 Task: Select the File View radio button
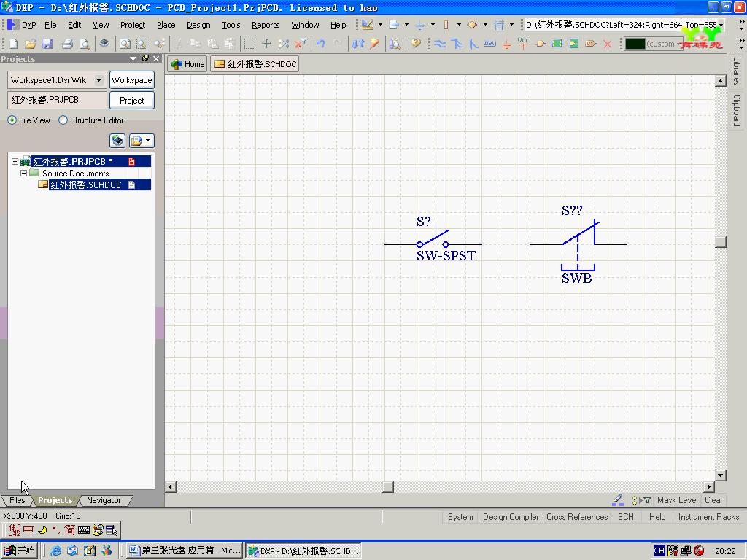(12, 120)
